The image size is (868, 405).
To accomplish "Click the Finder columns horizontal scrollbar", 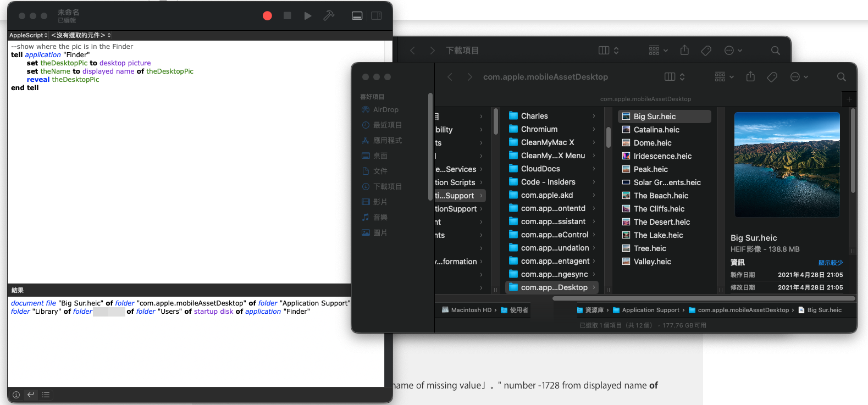I will pyautogui.click(x=704, y=298).
